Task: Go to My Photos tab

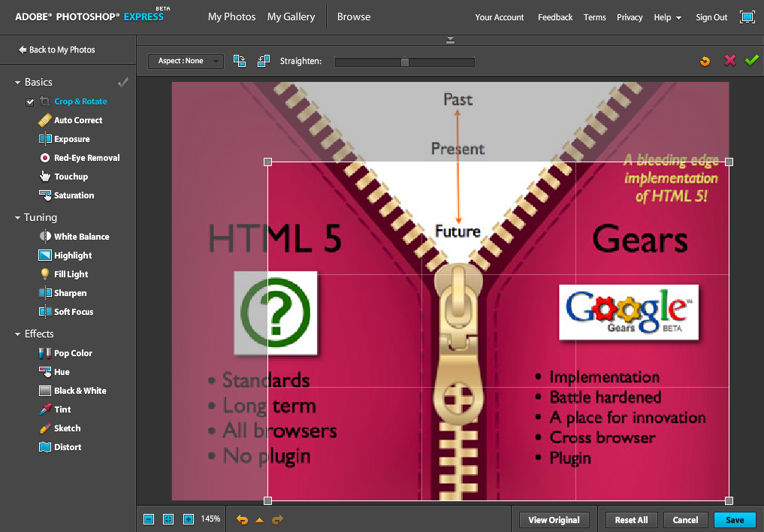Action: tap(232, 17)
